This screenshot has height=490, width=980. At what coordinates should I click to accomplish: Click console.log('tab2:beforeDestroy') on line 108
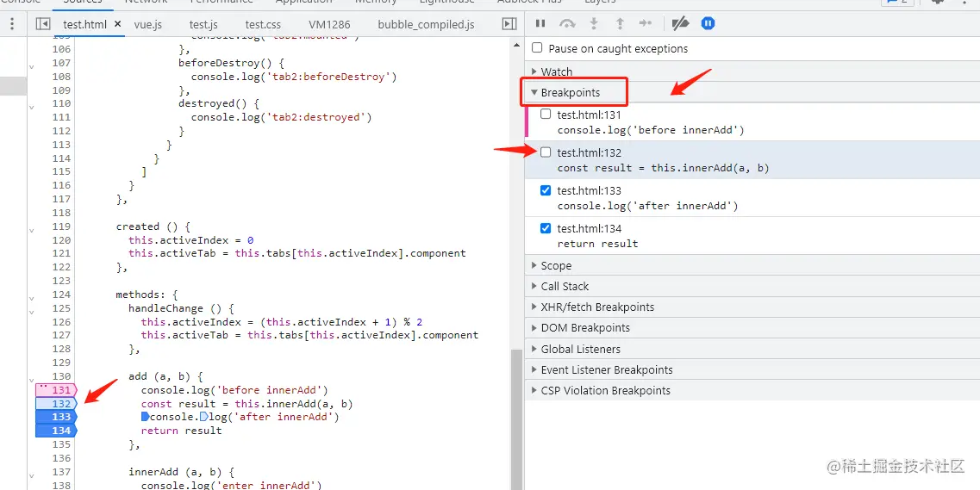pyautogui.click(x=294, y=77)
